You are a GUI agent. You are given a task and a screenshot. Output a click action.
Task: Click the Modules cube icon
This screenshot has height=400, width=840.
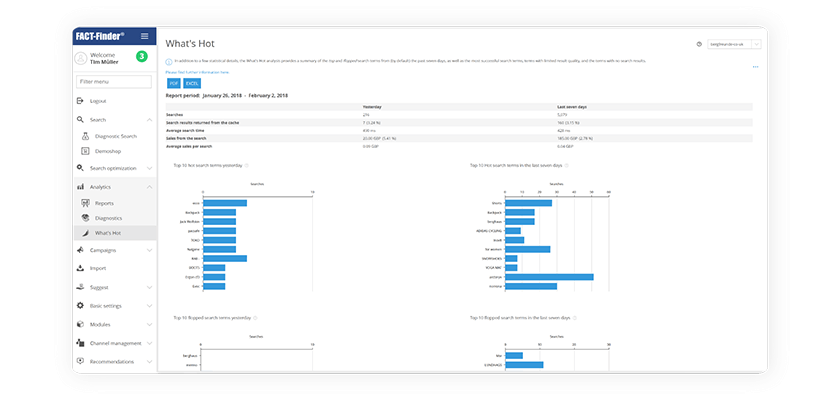pyautogui.click(x=80, y=324)
